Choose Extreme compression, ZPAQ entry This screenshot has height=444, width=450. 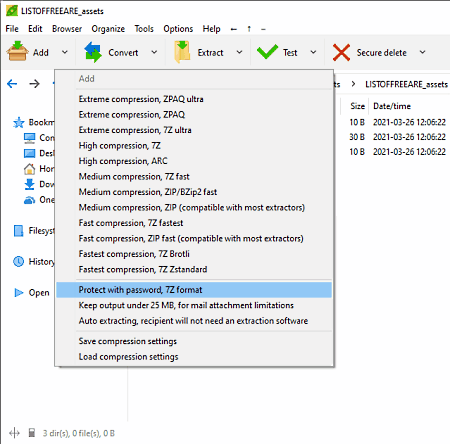click(194, 115)
